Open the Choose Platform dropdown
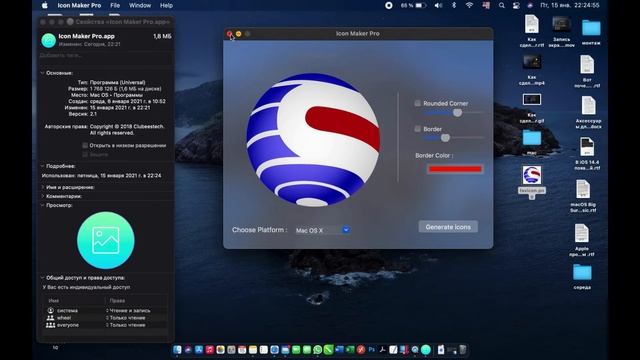This screenshot has width=640, height=360. [322, 230]
